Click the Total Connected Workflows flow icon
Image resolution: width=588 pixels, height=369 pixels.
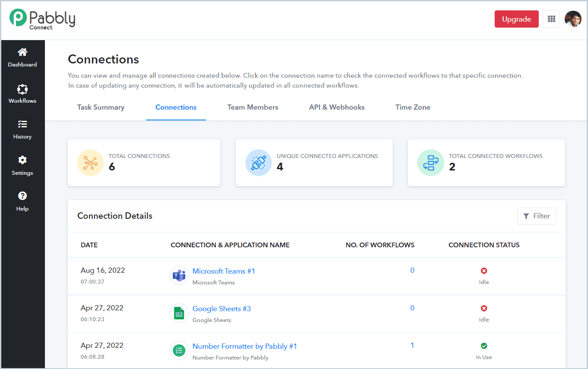click(x=430, y=163)
